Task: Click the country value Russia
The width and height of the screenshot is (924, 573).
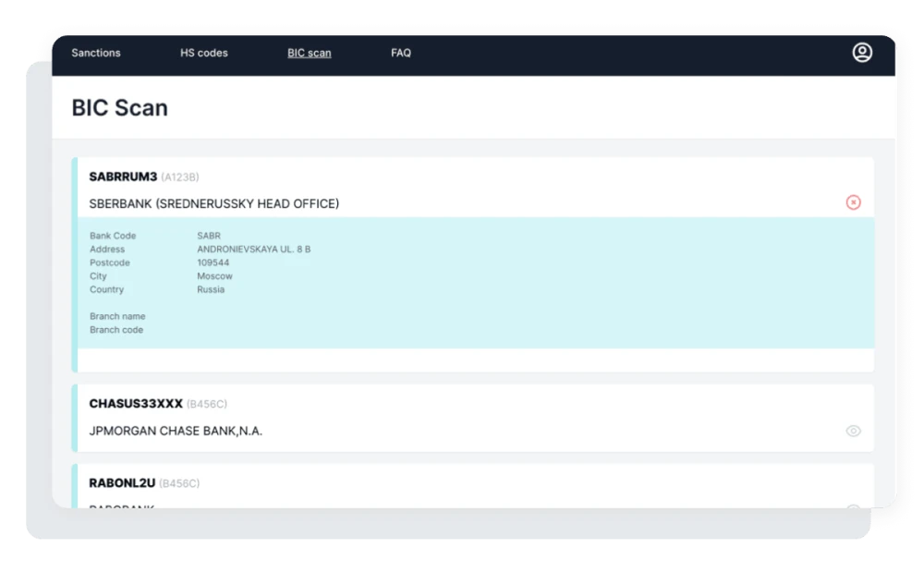Action: point(211,289)
